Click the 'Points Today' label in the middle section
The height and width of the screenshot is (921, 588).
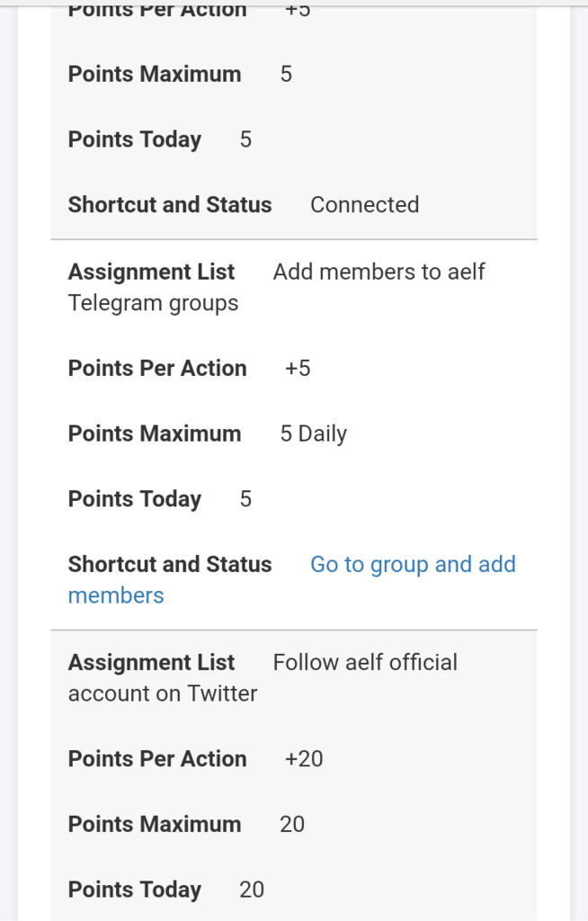(134, 499)
